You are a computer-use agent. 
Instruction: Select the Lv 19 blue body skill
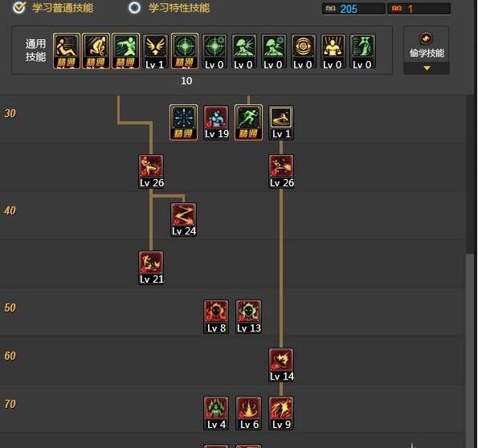click(216, 123)
